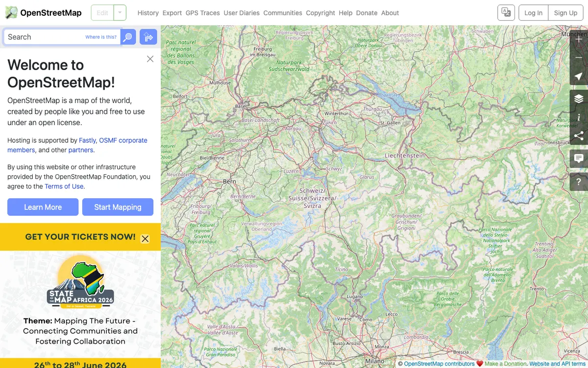Viewport: 588px width, 368px height.
Task: Click the Mulhouse label on map
Action: click(220, 83)
